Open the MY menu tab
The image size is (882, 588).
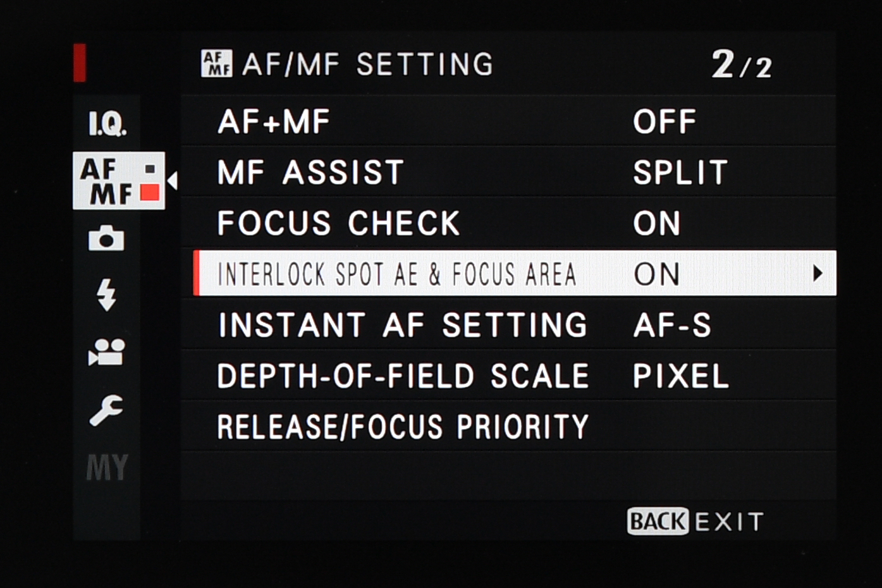point(107,468)
